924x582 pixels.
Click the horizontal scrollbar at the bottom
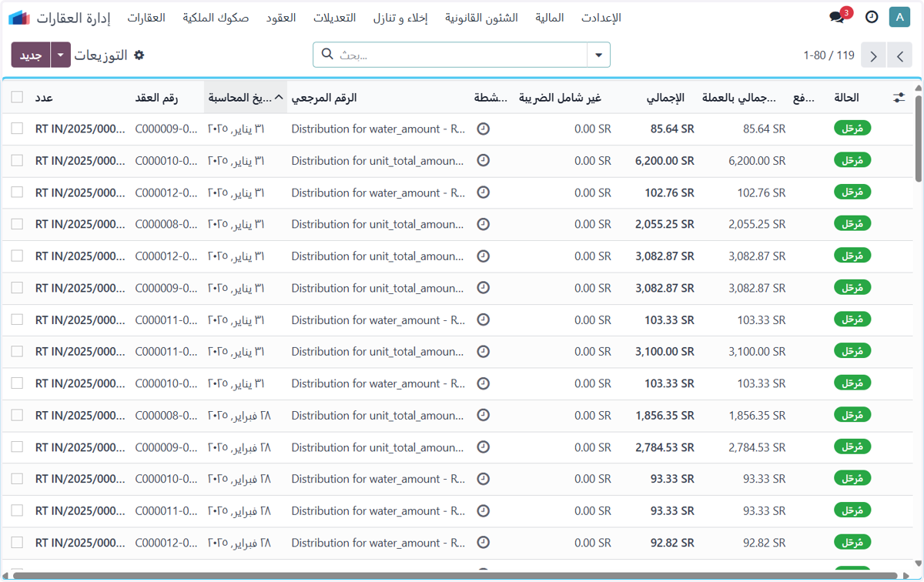tap(454, 575)
